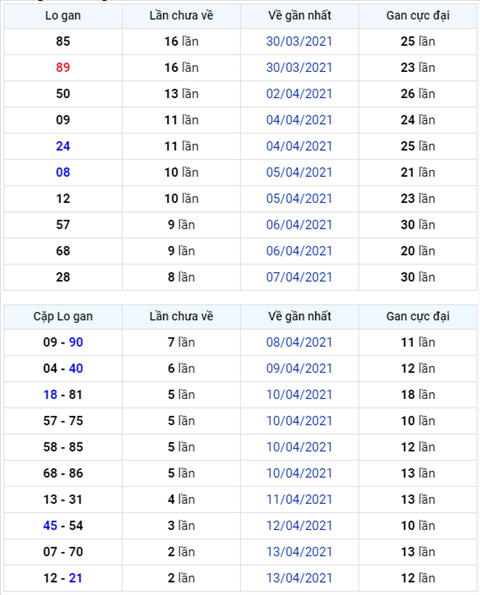Open the 06/04/2021 link in the single 57 row
This screenshot has height=595, width=480.
(x=299, y=225)
